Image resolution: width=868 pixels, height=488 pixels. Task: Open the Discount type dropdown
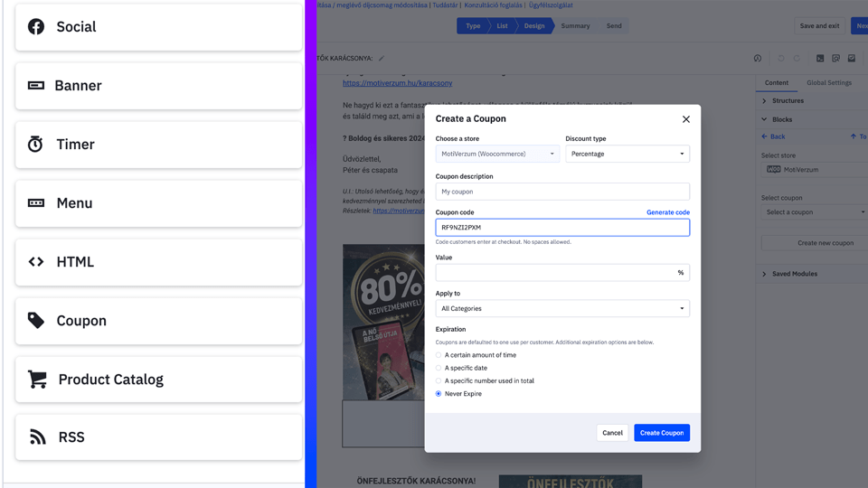tap(627, 154)
